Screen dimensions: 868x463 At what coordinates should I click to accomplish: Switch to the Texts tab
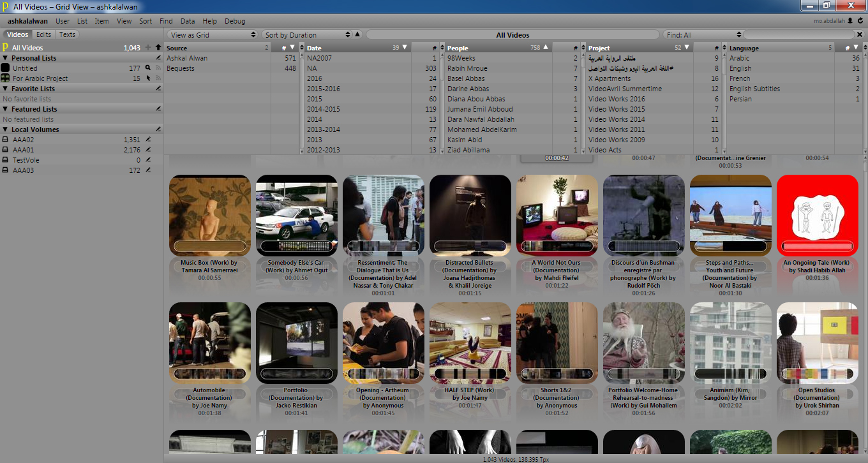(67, 34)
